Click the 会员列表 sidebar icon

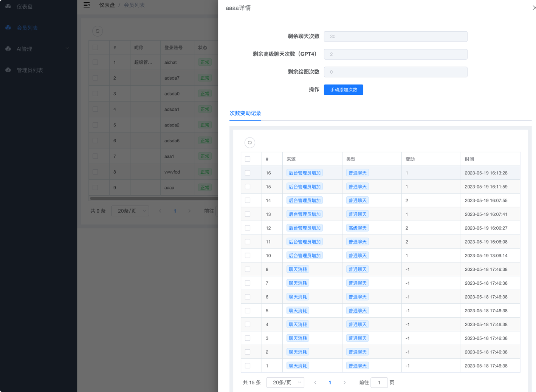point(8,28)
